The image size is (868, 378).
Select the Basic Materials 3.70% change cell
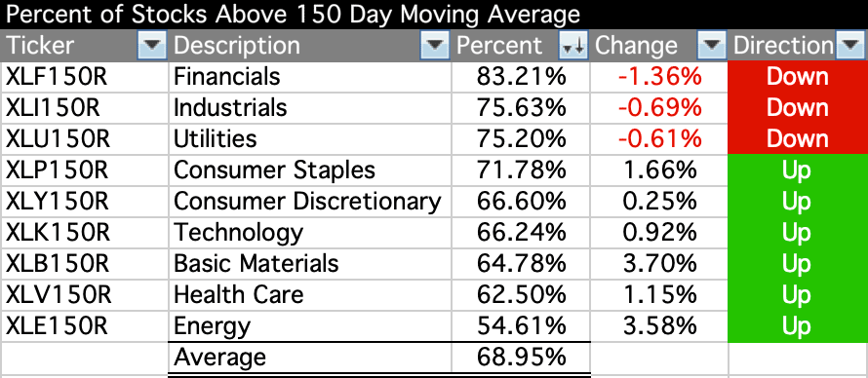coord(659,264)
